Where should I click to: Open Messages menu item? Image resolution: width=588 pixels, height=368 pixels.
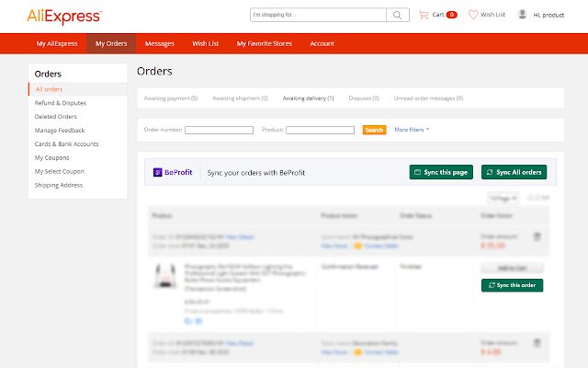tap(159, 43)
